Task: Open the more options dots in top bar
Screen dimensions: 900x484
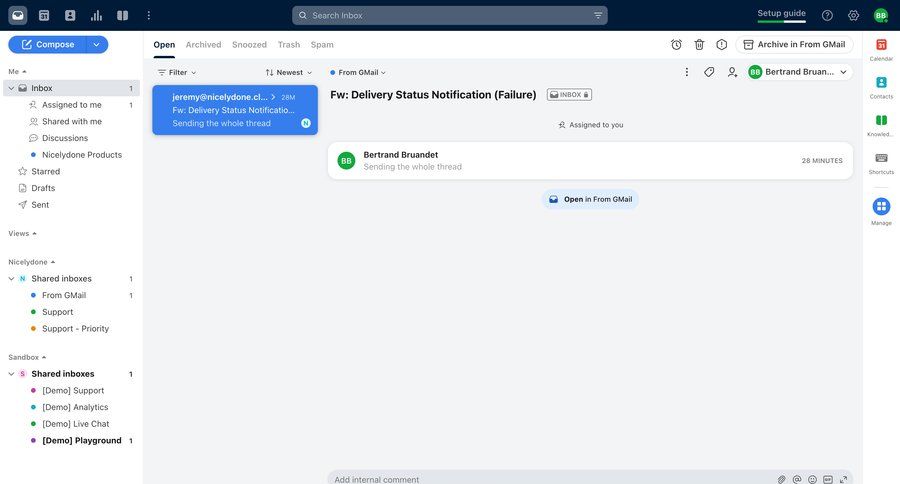Action: [149, 16]
